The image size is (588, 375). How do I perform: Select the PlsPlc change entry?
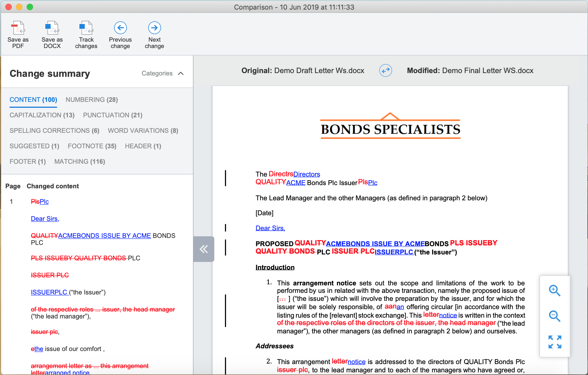click(x=40, y=202)
